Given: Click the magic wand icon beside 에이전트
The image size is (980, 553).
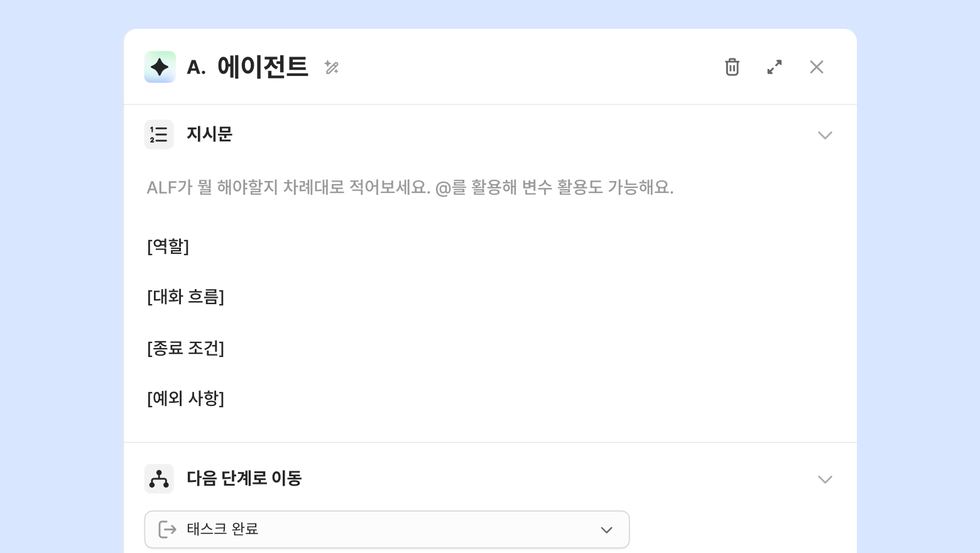Looking at the screenshot, I should [332, 67].
